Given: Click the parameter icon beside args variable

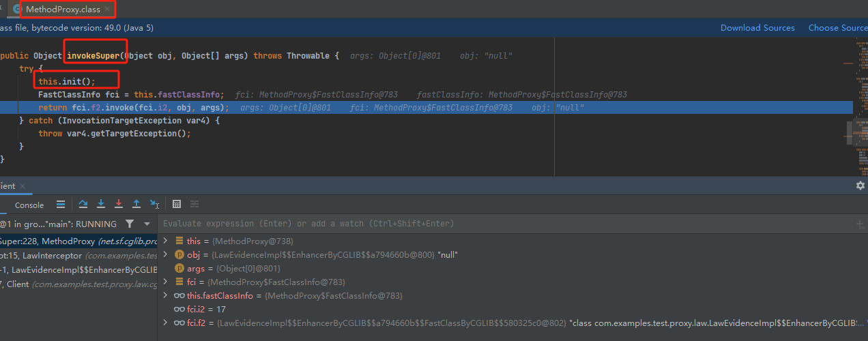Looking at the screenshot, I should coord(179,268).
